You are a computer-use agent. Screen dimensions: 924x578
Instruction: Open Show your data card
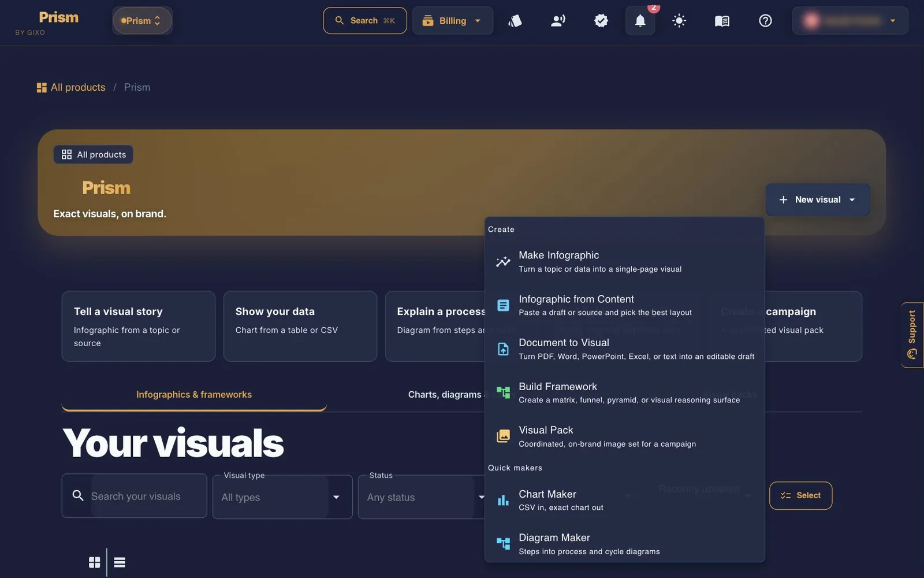click(x=300, y=327)
